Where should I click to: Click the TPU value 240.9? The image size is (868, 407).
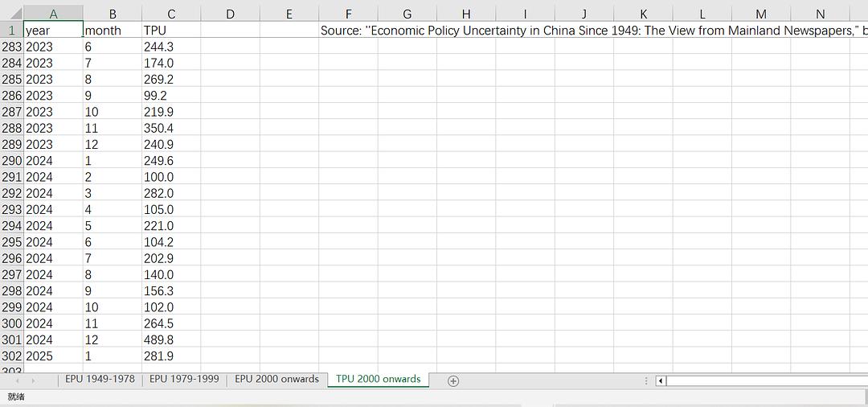(x=171, y=145)
